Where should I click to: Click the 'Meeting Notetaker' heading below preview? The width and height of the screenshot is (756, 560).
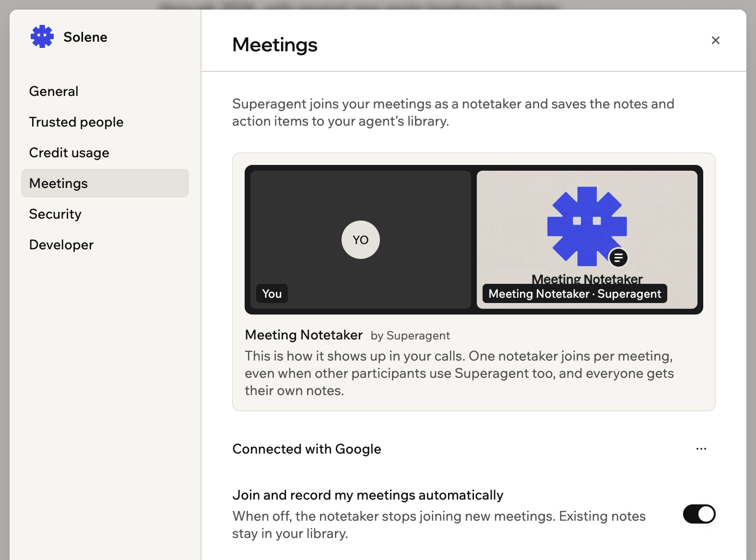coord(304,335)
